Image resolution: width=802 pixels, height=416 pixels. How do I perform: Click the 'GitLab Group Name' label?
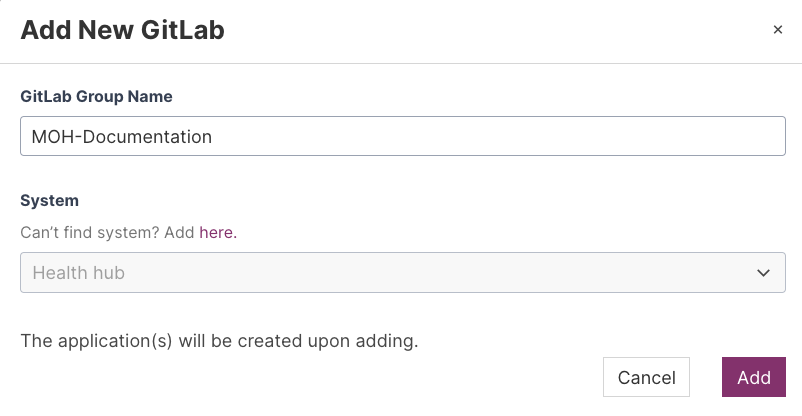[96, 96]
